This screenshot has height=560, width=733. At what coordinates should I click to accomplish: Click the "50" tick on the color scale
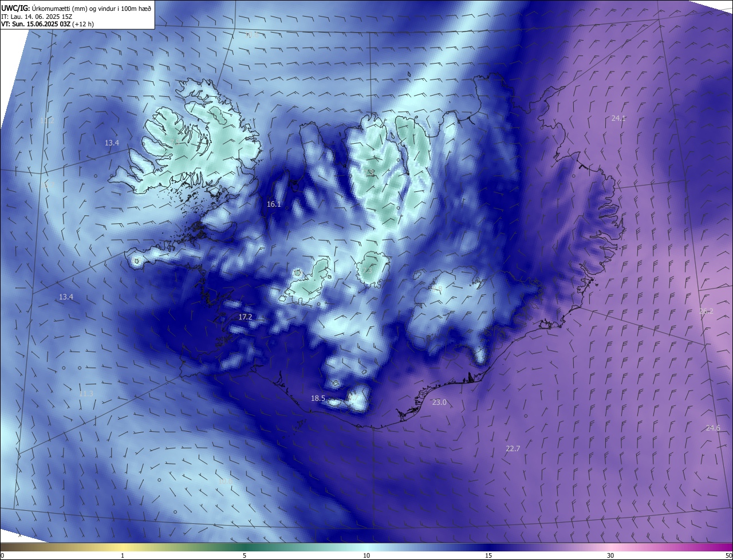tap(728, 555)
